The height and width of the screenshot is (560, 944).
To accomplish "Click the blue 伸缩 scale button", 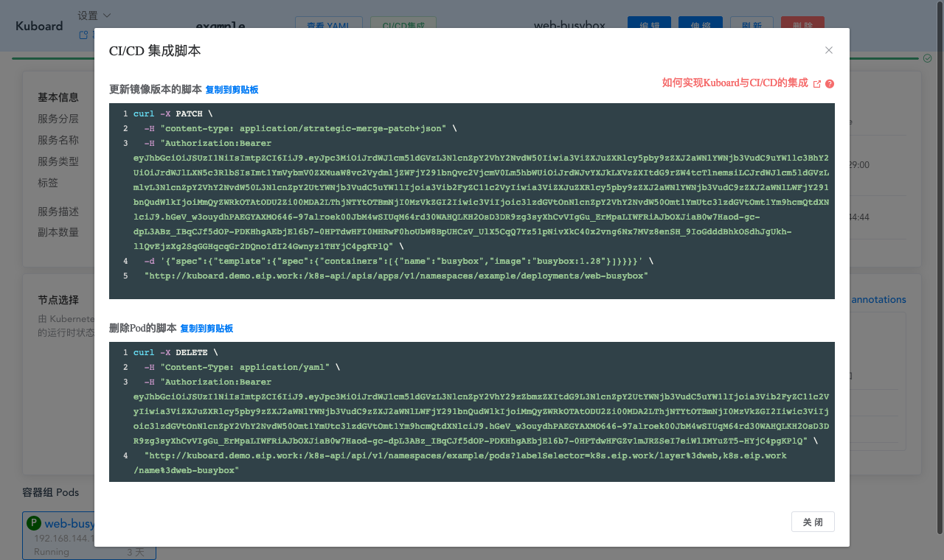I will (700, 25).
